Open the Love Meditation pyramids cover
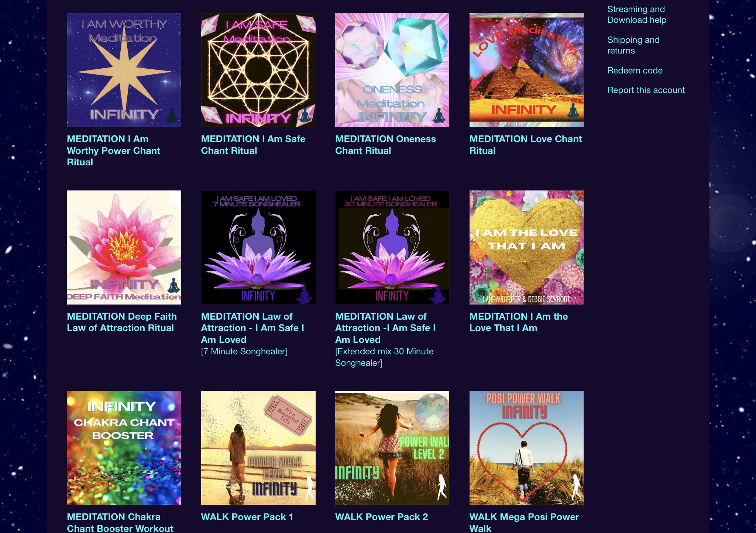The width and height of the screenshot is (756, 533). [526, 70]
